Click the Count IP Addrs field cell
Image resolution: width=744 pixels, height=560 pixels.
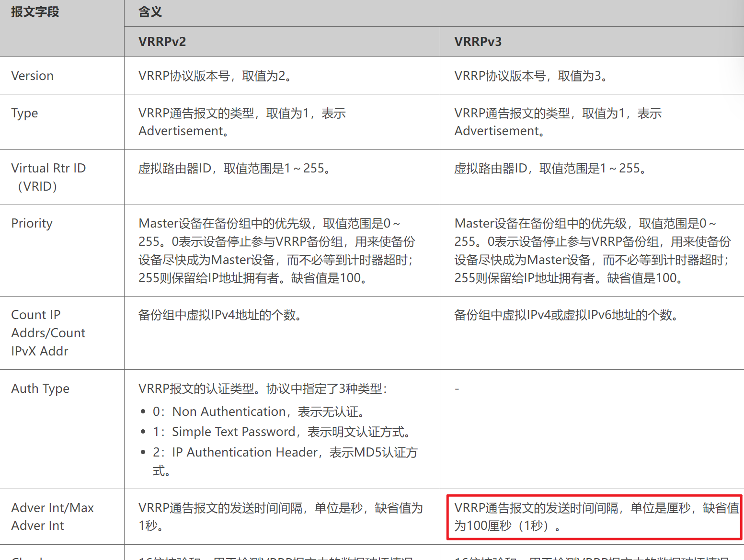[48, 332]
